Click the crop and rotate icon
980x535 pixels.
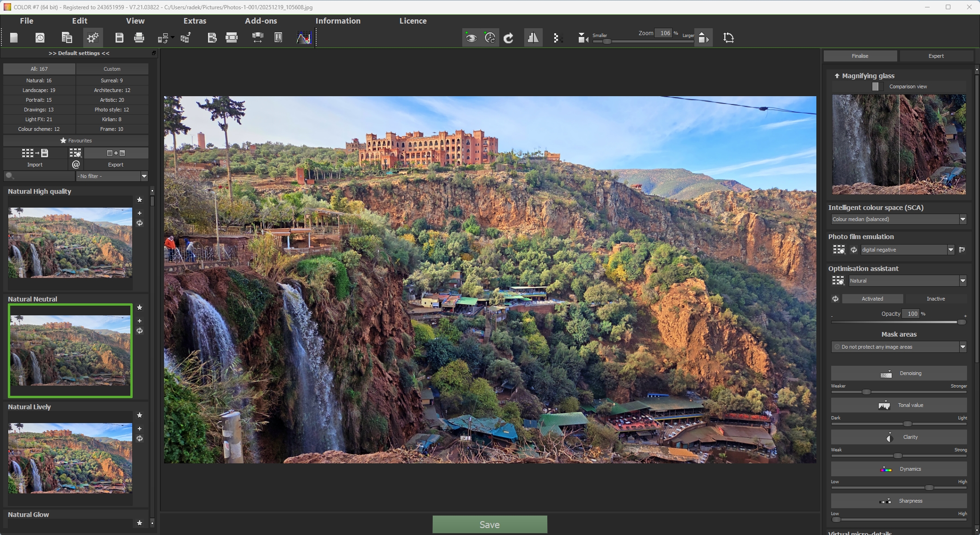click(x=729, y=38)
